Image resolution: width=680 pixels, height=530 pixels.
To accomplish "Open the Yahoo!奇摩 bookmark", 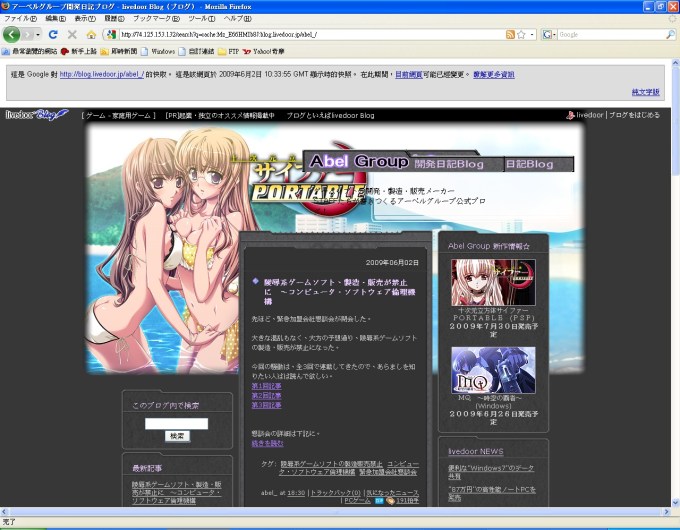I will point(264,51).
